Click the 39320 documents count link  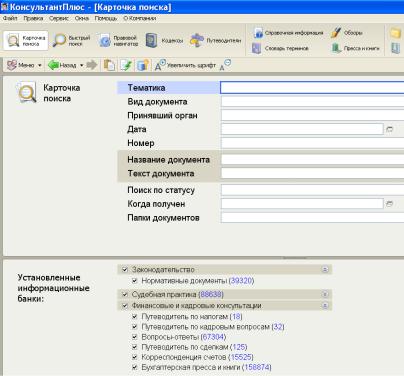(x=242, y=281)
